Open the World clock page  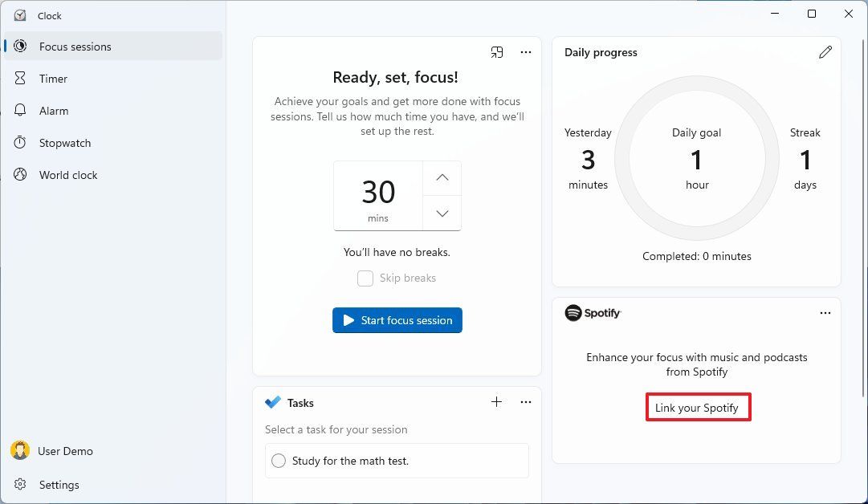pos(68,175)
